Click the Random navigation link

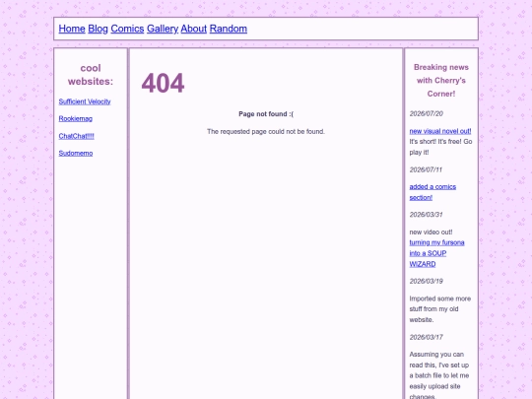pos(229,29)
